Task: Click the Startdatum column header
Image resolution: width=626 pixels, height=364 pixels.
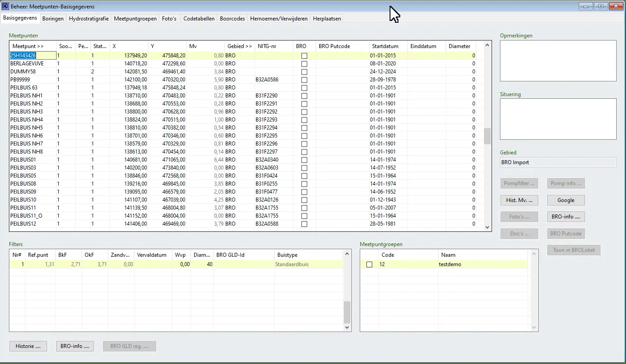Action: pyautogui.click(x=388, y=46)
